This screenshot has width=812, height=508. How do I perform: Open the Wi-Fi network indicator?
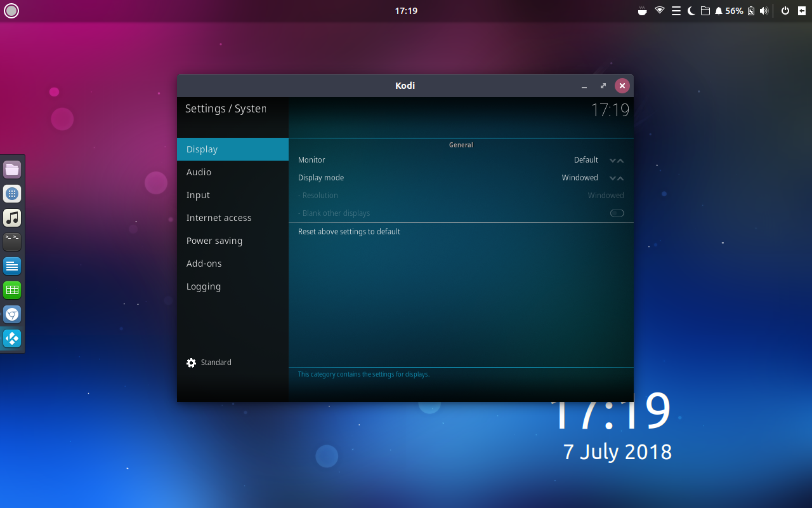click(660, 11)
